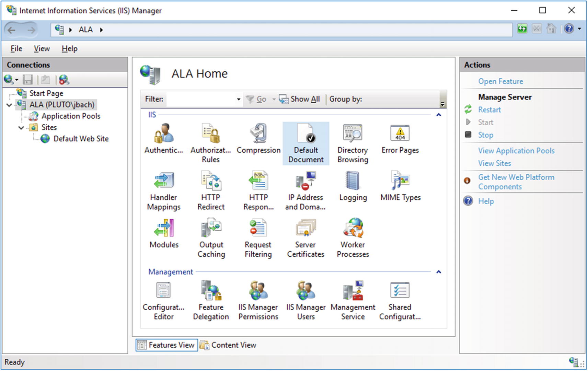Switch to the Content View tab

click(x=228, y=345)
